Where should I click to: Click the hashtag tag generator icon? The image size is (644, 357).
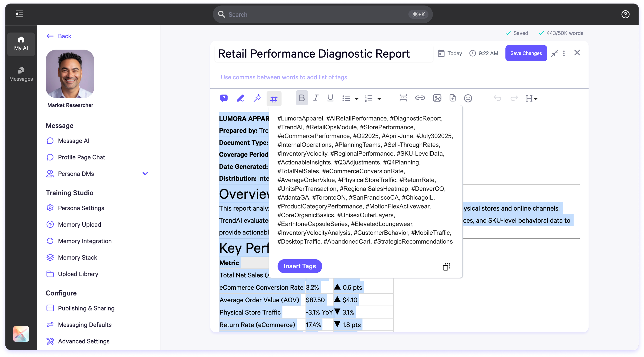(274, 99)
